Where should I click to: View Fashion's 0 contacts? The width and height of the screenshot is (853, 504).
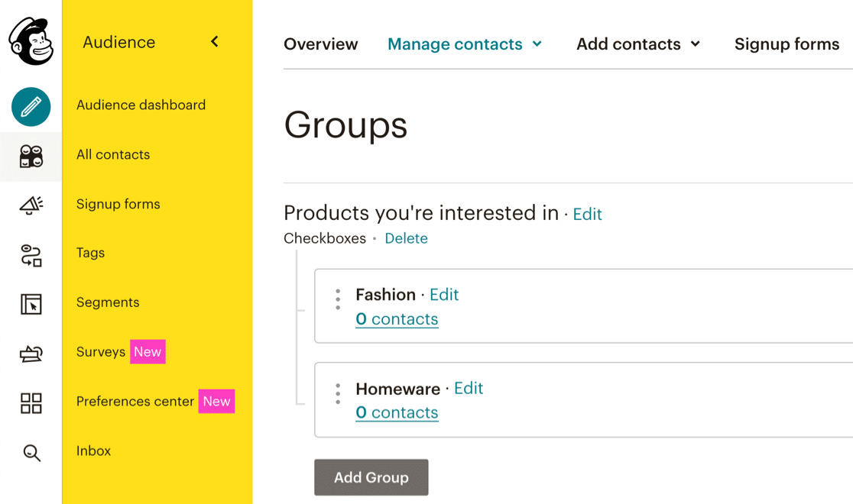(x=397, y=319)
